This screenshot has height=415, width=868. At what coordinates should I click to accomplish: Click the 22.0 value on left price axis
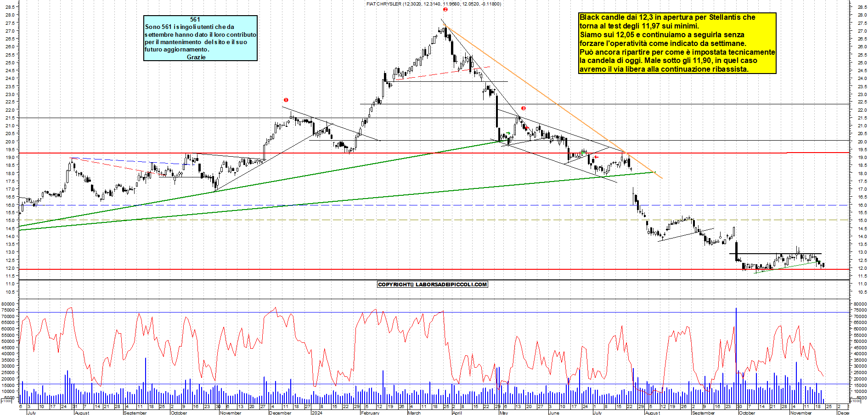tap(10, 110)
